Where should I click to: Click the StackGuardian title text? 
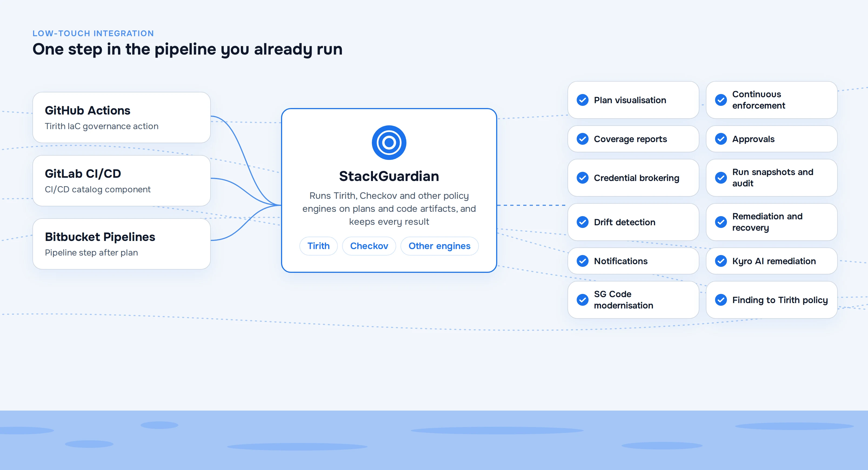[389, 176]
